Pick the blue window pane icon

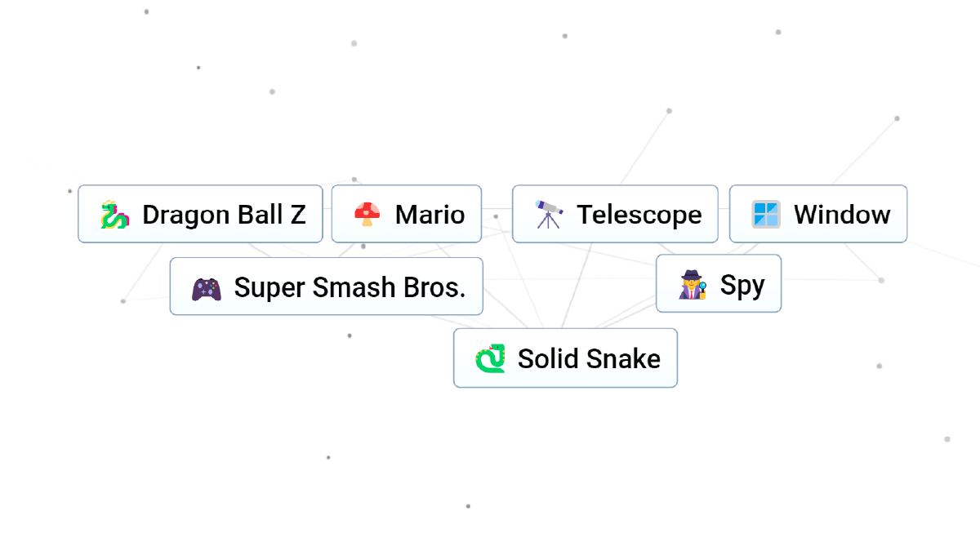(x=766, y=215)
